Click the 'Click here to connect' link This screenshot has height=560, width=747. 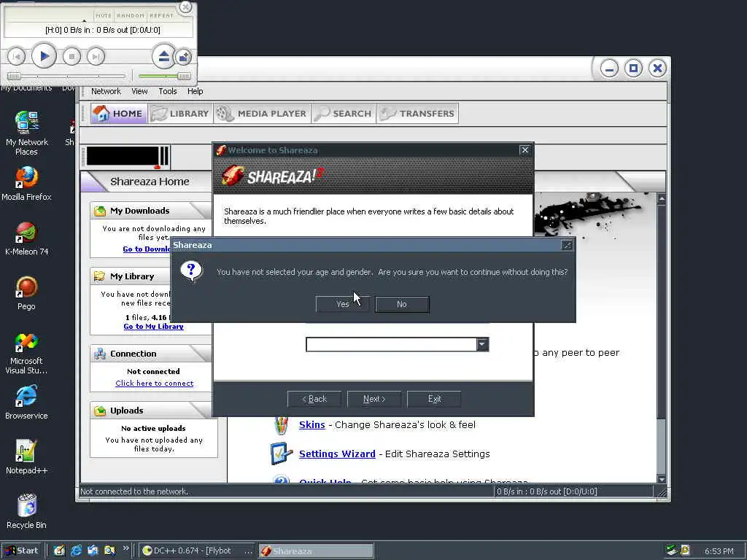pyautogui.click(x=155, y=384)
